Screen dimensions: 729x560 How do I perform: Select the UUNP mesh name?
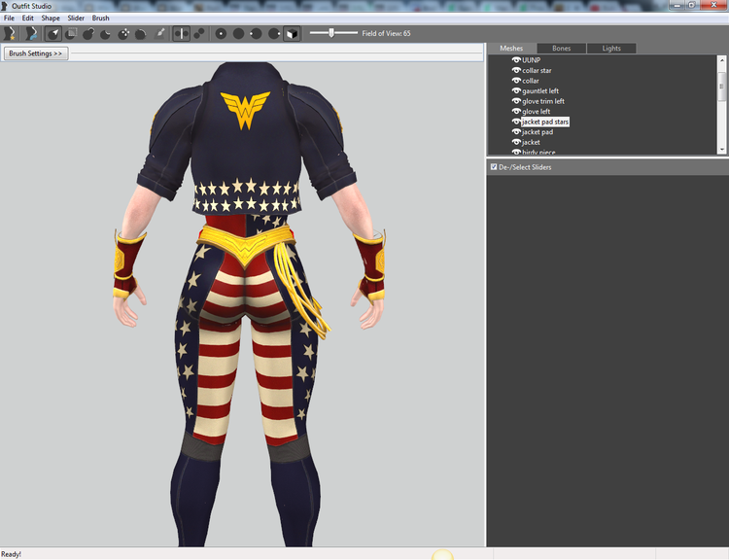coord(531,60)
